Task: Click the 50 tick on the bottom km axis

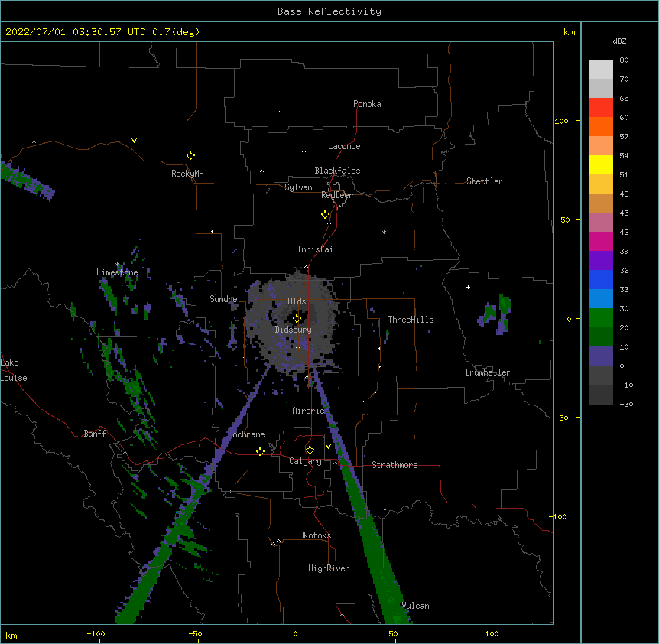Action: pos(393,633)
